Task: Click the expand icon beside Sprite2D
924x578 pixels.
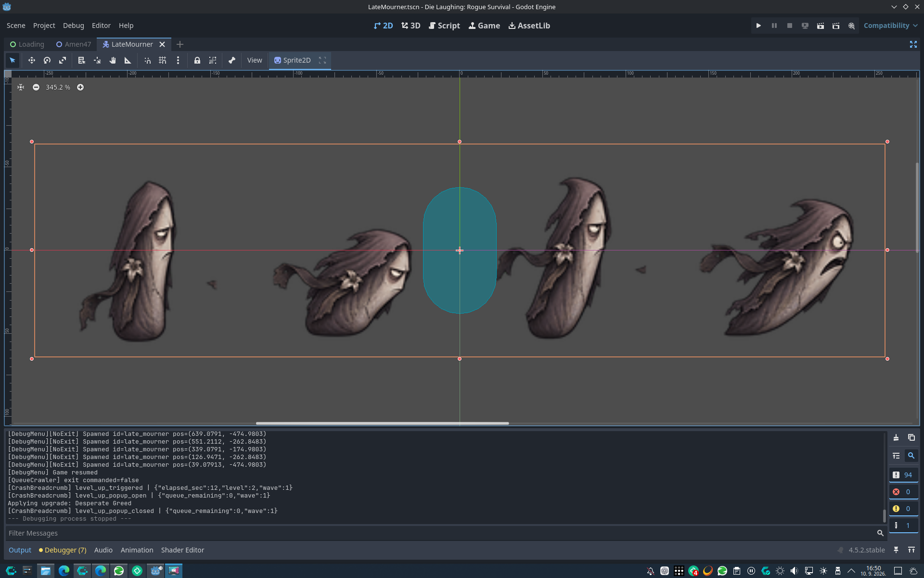Action: 322,60
